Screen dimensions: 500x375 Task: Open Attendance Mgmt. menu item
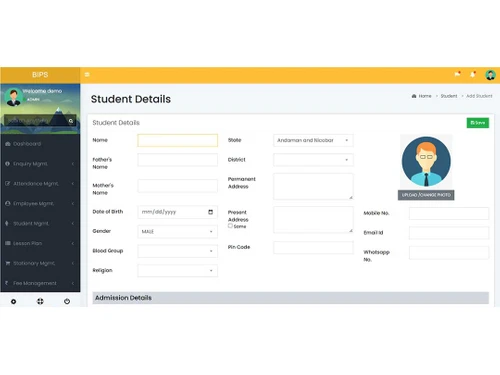[x=40, y=183]
